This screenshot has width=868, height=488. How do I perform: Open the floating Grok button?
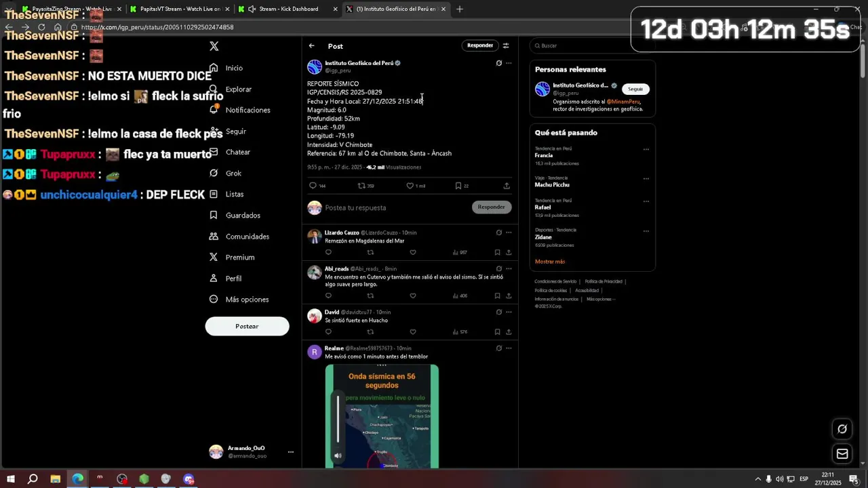click(x=842, y=429)
